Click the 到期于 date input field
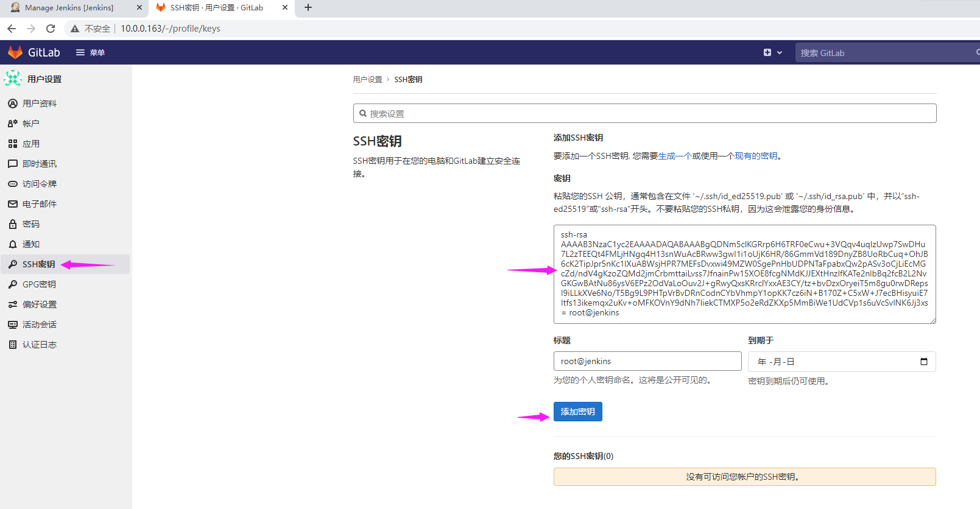 [842, 362]
